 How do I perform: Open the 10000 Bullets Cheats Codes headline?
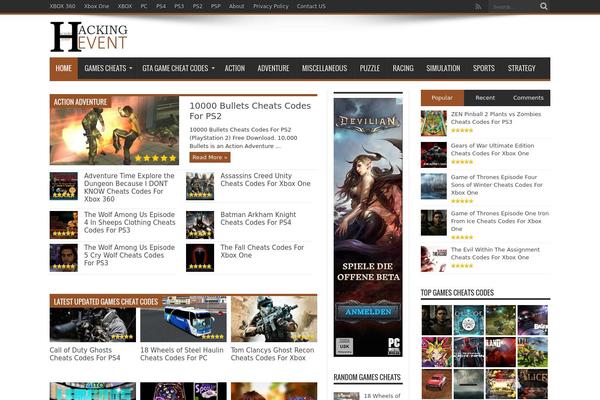[x=250, y=111]
